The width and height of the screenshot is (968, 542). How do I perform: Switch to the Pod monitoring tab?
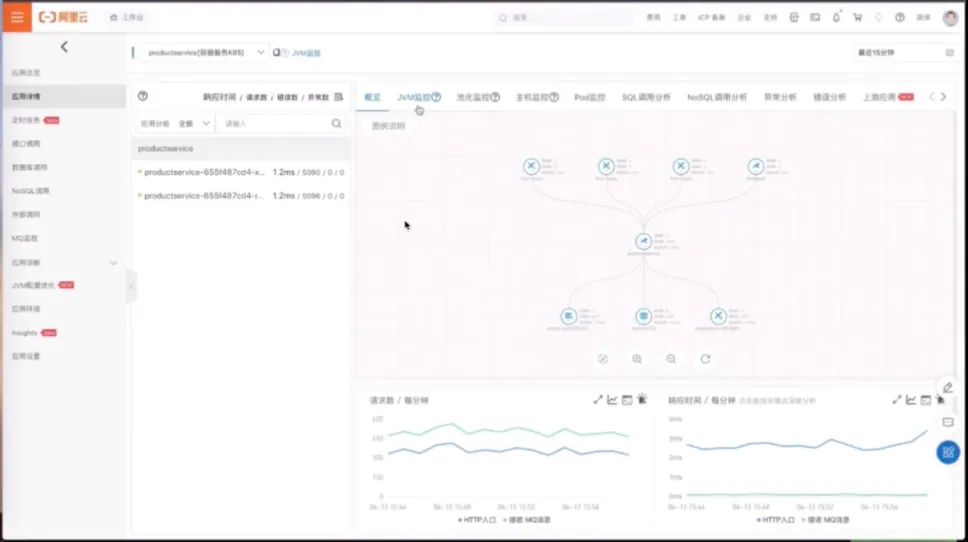(590, 97)
